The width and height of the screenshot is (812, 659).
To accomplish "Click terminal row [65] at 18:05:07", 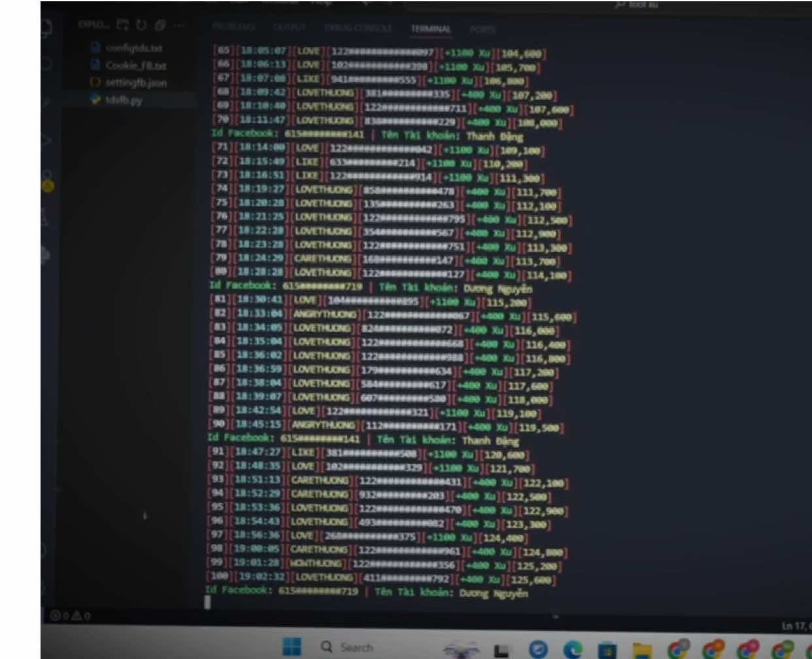I will coord(379,52).
